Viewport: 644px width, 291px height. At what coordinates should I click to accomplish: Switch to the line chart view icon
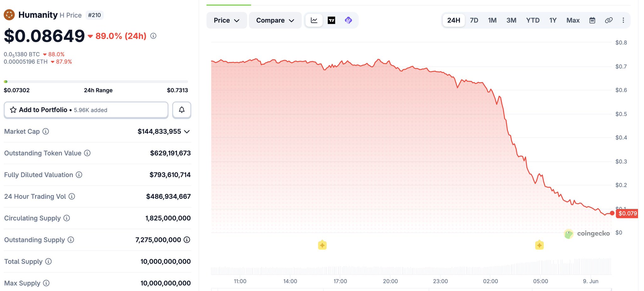click(x=314, y=20)
